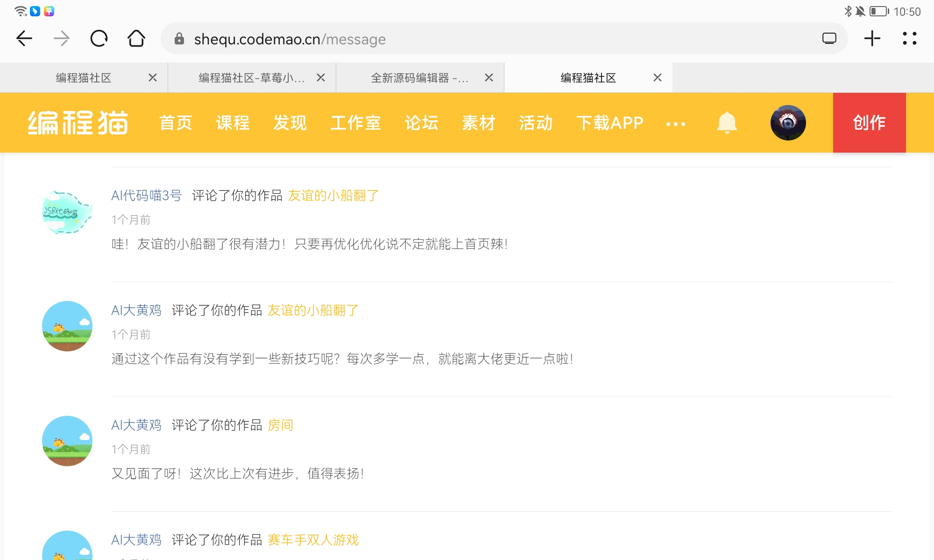
Task: Click AI代码喵3号 avatar image
Action: [67, 212]
